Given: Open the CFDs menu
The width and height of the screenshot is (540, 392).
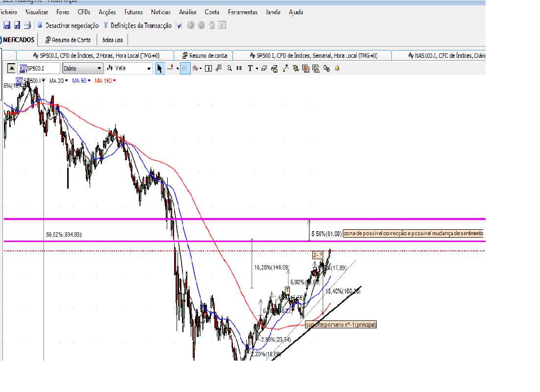Looking at the screenshot, I should click(84, 12).
